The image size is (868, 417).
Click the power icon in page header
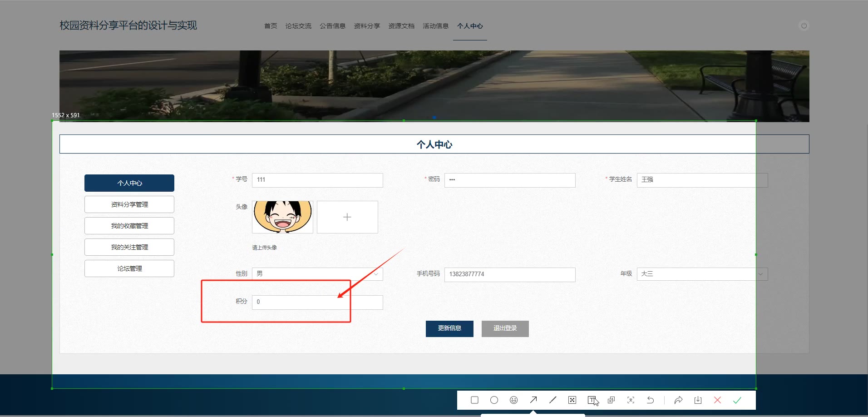pyautogui.click(x=804, y=26)
